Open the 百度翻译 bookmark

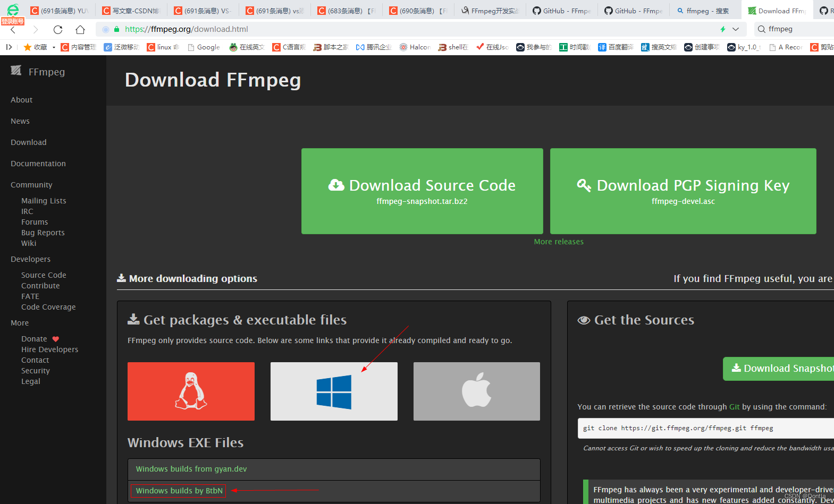click(616, 47)
